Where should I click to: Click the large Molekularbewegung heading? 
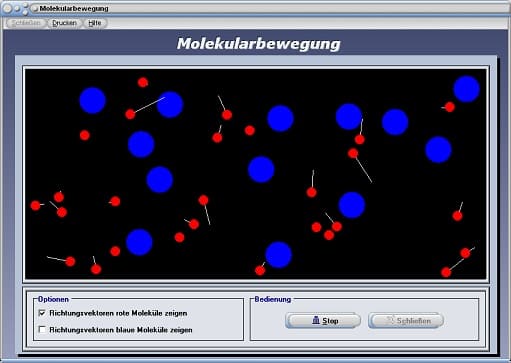pos(259,44)
